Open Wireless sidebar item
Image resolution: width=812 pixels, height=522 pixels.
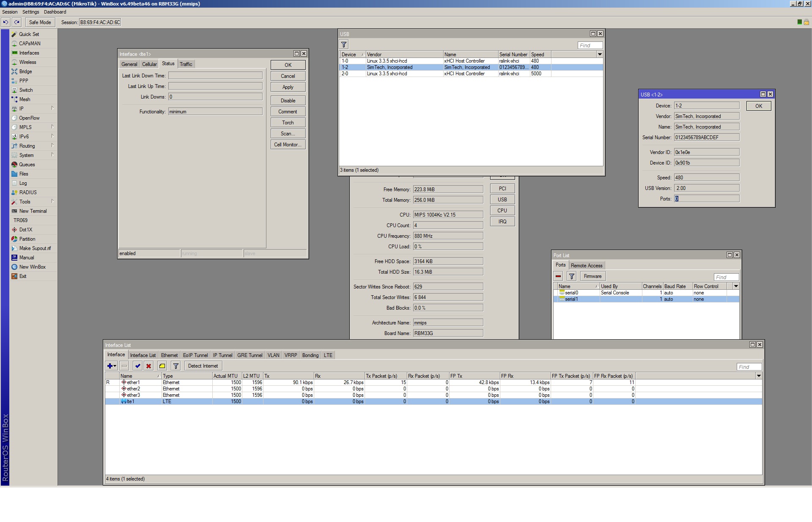tap(27, 62)
